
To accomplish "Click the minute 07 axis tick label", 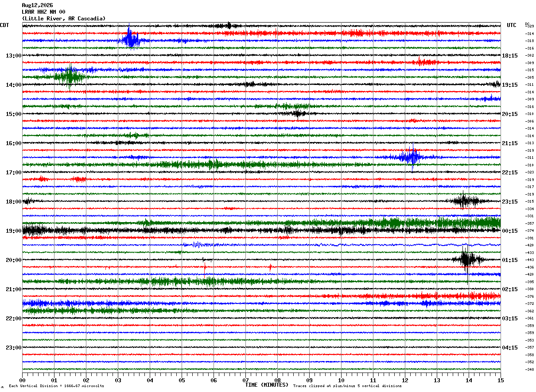I will click(245, 380).
